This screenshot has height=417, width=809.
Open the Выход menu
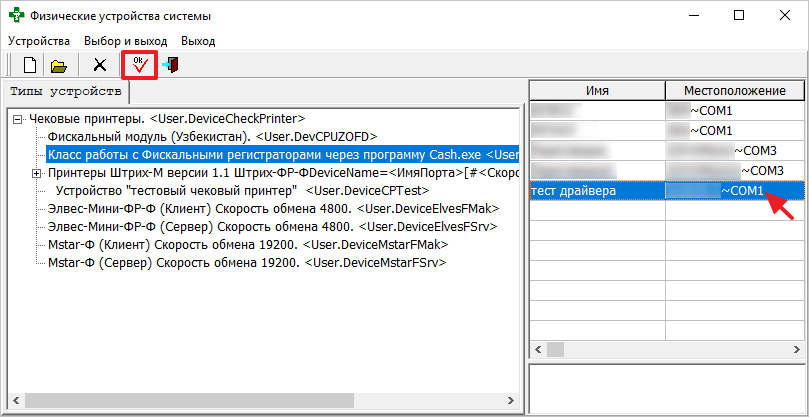click(x=198, y=41)
